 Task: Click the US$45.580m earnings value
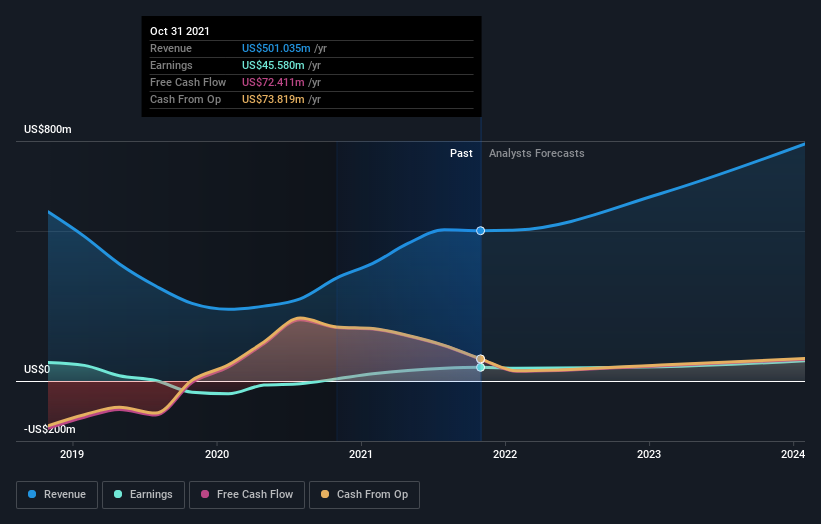(x=273, y=65)
